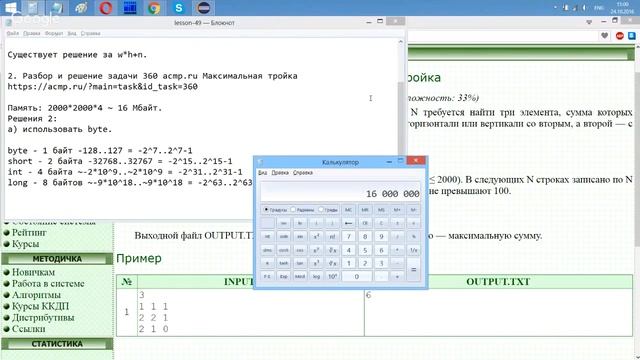Click the 8 calculator key
Image resolution: width=640 pixels, height=360 pixels.
point(365,236)
